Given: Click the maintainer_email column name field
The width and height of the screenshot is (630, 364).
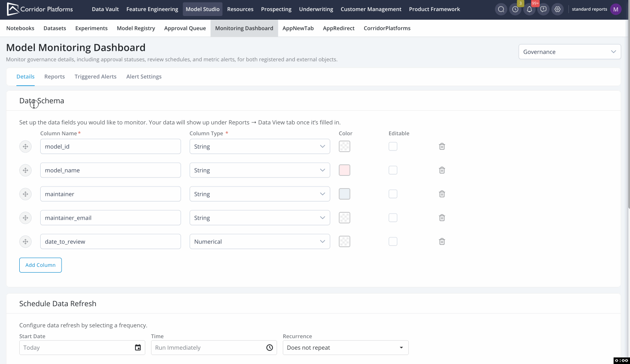Looking at the screenshot, I should pyautogui.click(x=110, y=218).
